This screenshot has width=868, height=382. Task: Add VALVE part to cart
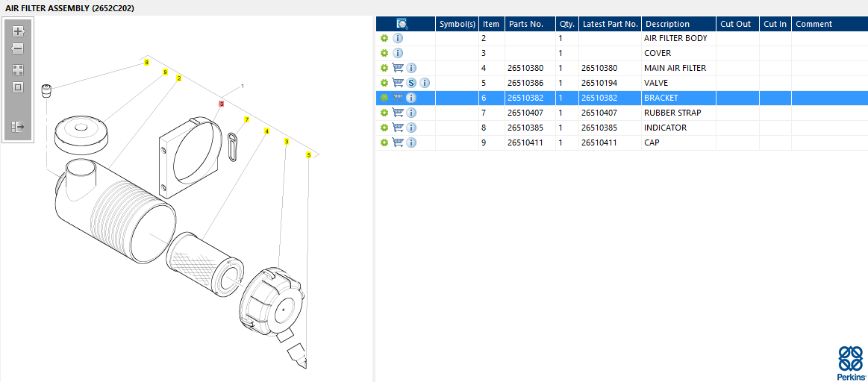pos(398,83)
